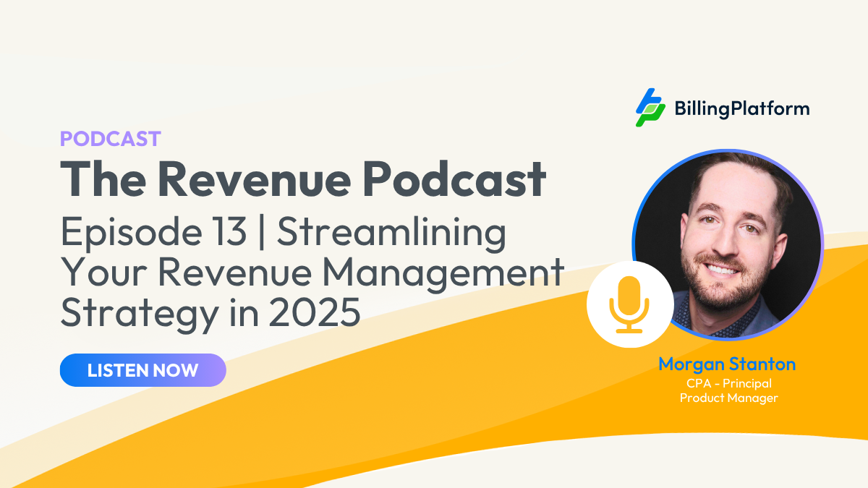The height and width of the screenshot is (488, 868).
Task: Click the purple "PODCAST" label
Action: point(111,138)
